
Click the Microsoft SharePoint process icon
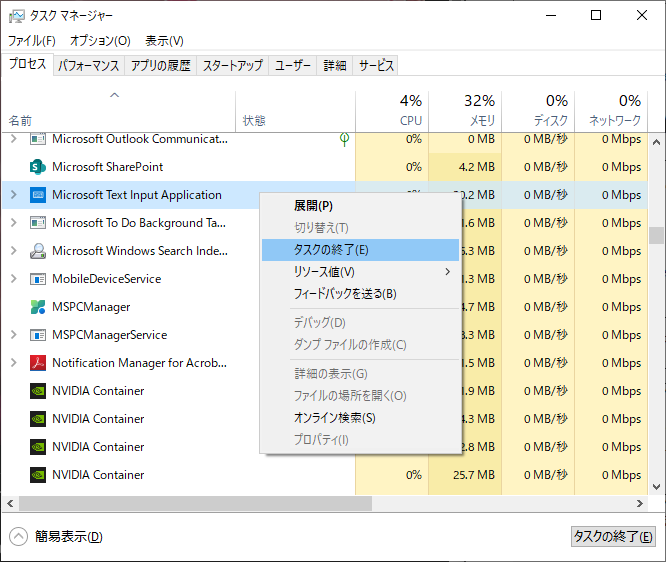tap(38, 167)
